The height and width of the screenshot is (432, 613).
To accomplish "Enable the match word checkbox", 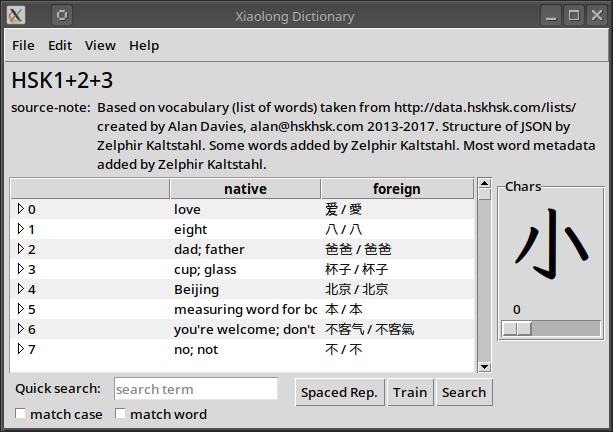I will [x=121, y=414].
